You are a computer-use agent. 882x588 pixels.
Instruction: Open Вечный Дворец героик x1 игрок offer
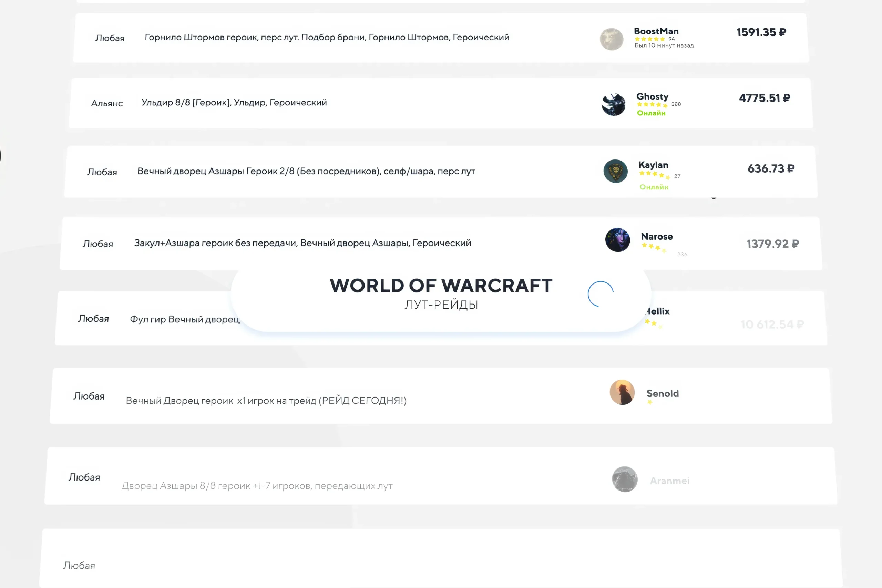[x=266, y=401]
